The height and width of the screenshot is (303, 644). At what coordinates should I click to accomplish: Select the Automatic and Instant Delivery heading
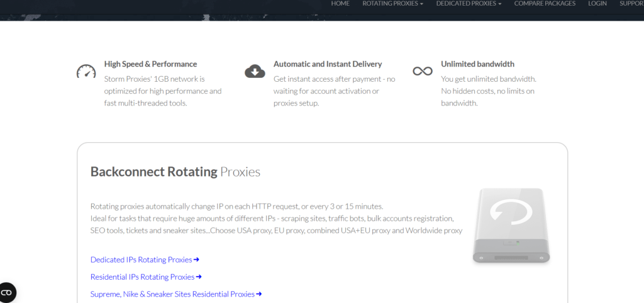327,64
